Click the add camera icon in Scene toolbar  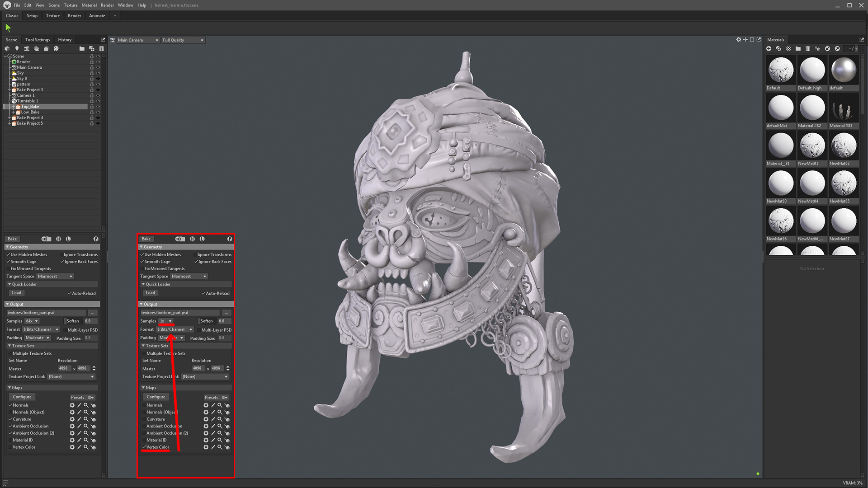click(27, 48)
